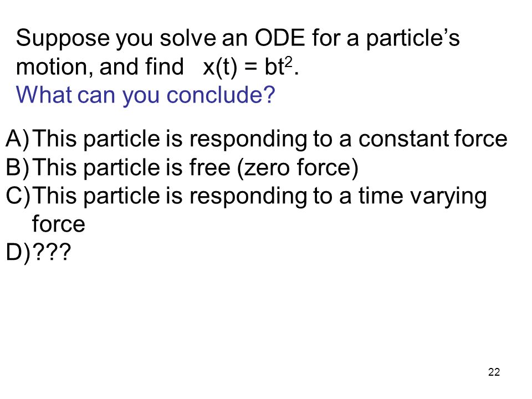Select answer A about constant force
Screen dimensions: 532x399
coord(257,139)
